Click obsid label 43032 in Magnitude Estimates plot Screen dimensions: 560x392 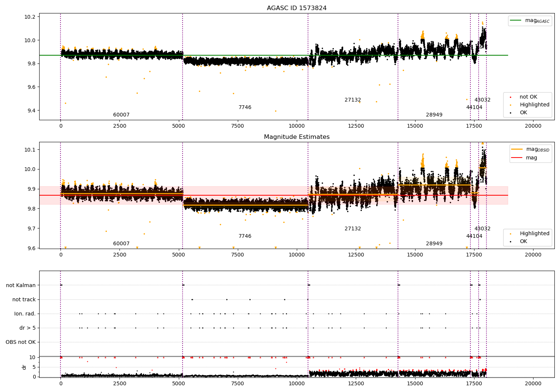[482, 229]
